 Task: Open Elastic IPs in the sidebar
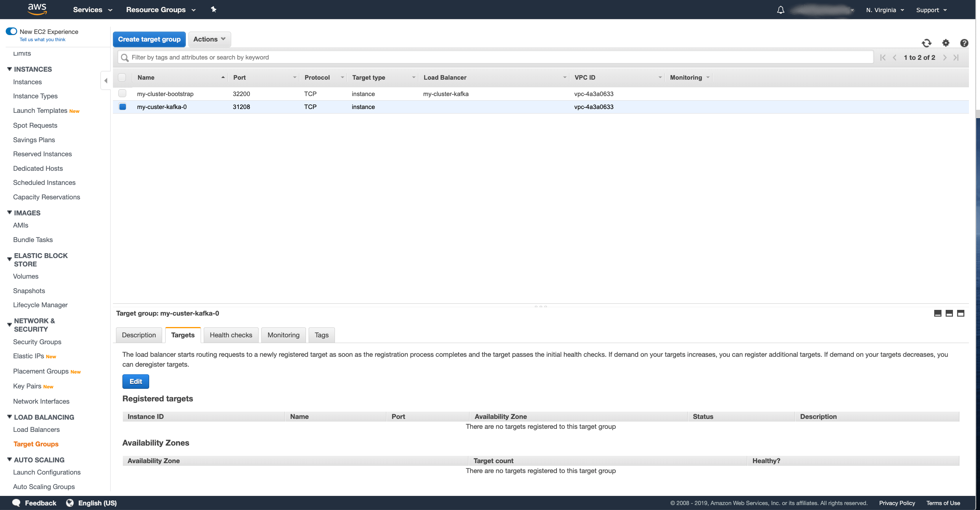pos(29,356)
